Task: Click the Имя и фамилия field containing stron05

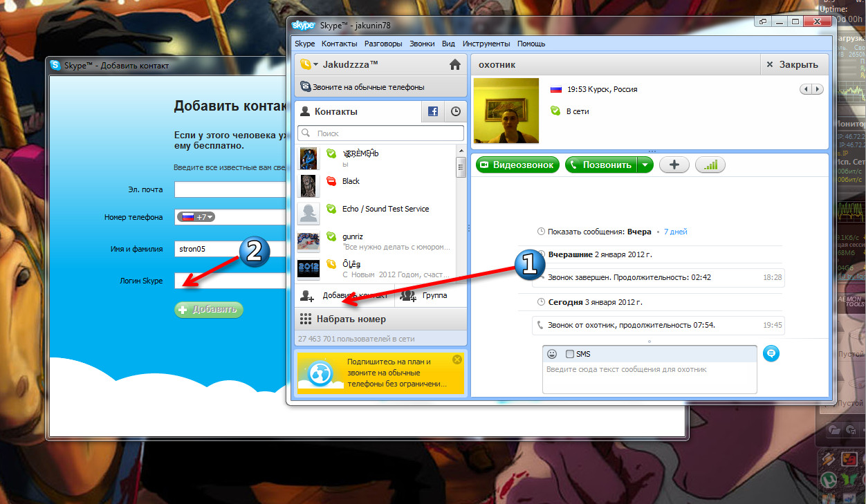Action: [x=230, y=249]
